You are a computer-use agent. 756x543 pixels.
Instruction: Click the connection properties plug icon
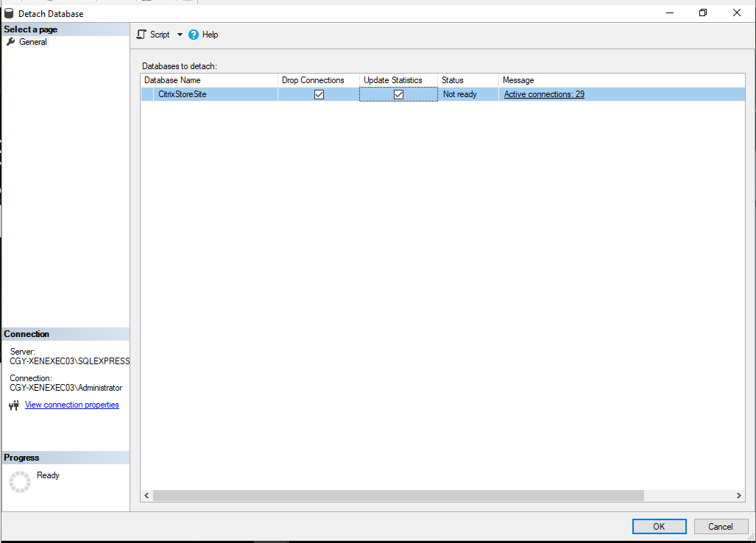(x=14, y=405)
